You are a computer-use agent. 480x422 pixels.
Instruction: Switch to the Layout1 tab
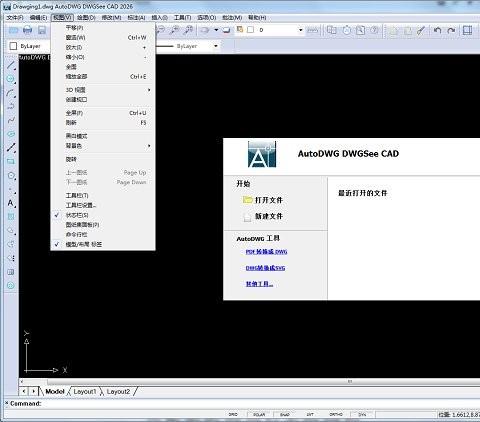pyautogui.click(x=85, y=391)
